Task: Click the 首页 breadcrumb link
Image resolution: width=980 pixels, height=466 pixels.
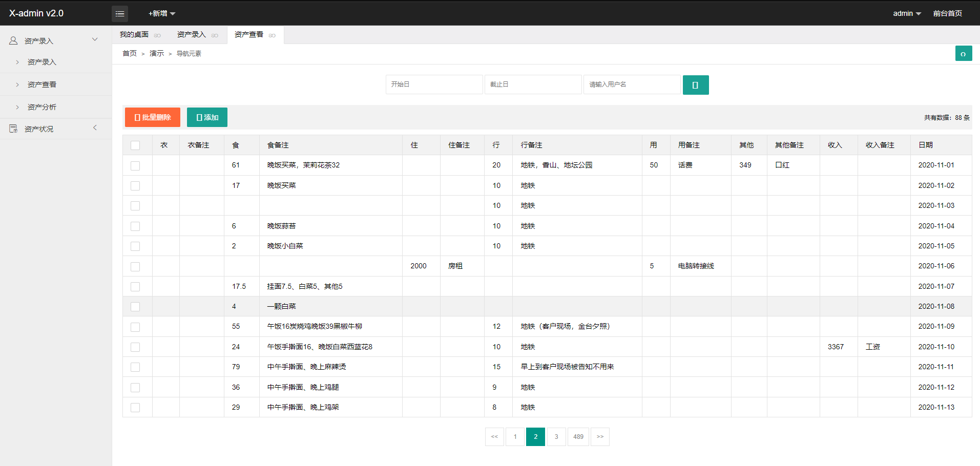Action: pos(130,53)
